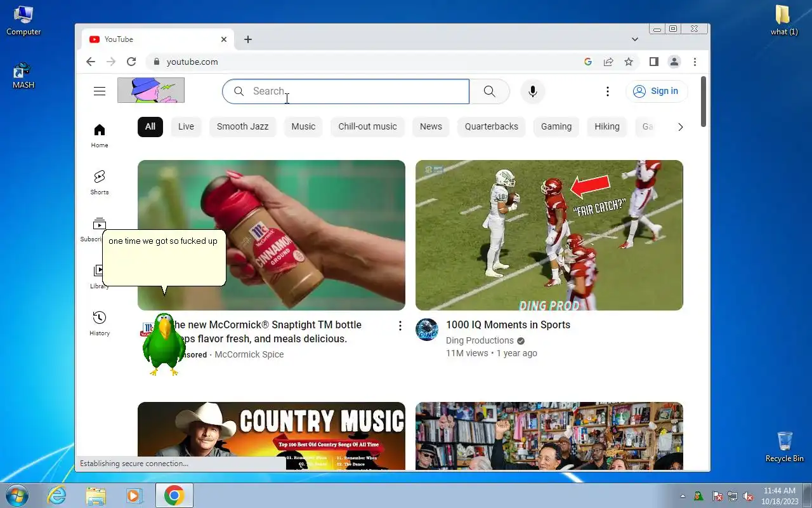Open a new Chrome tab
This screenshot has width=812, height=508.
coord(248,39)
